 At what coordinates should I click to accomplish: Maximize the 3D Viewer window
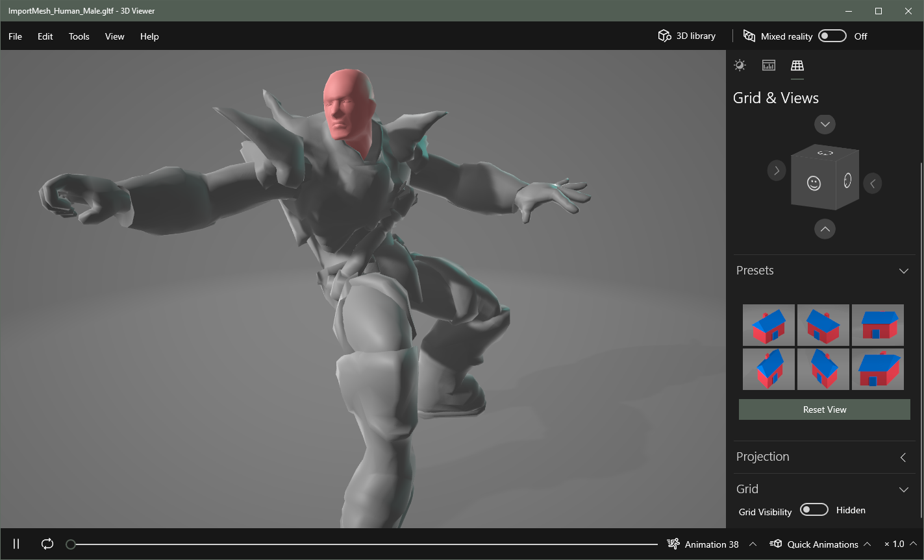pyautogui.click(x=879, y=11)
